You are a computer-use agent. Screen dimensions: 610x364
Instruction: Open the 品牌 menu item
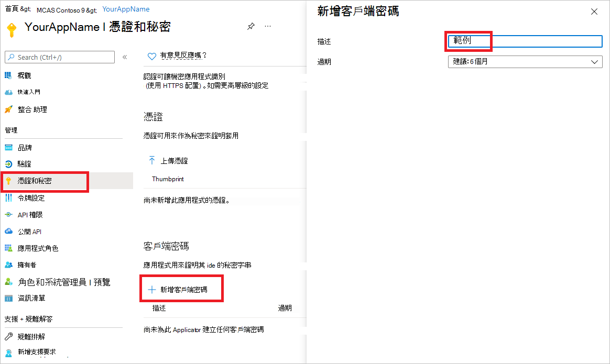(25, 147)
